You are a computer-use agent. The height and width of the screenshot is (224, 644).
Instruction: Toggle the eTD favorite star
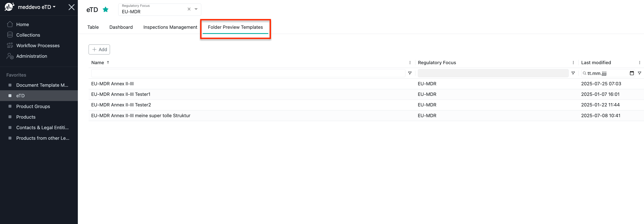coord(105,10)
